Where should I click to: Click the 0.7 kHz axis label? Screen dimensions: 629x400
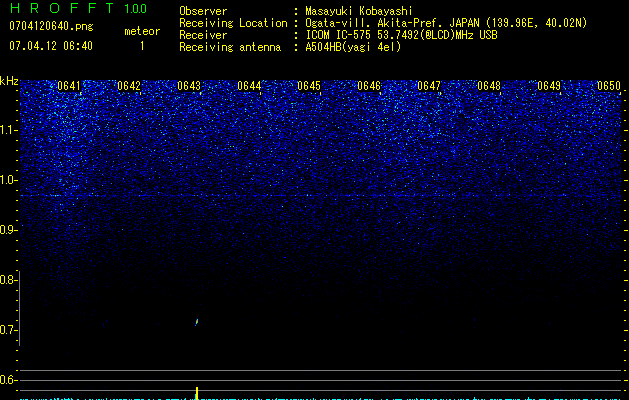click(x=7, y=330)
